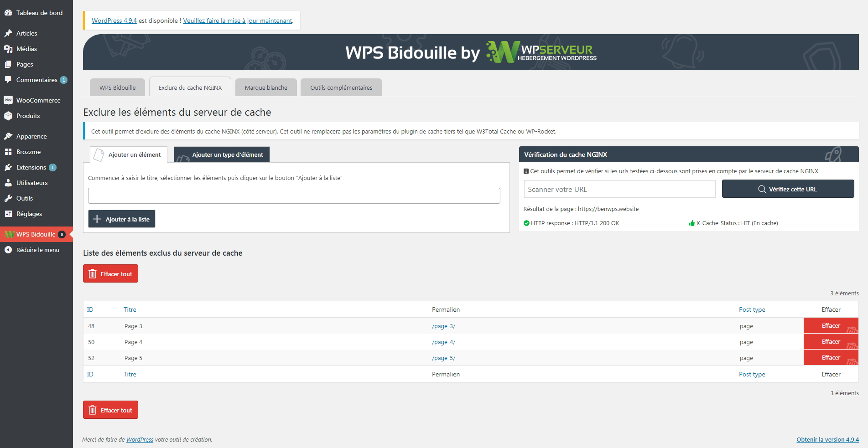The image size is (868, 448).
Task: Click the Outils wrench icon
Action: [x=8, y=198]
